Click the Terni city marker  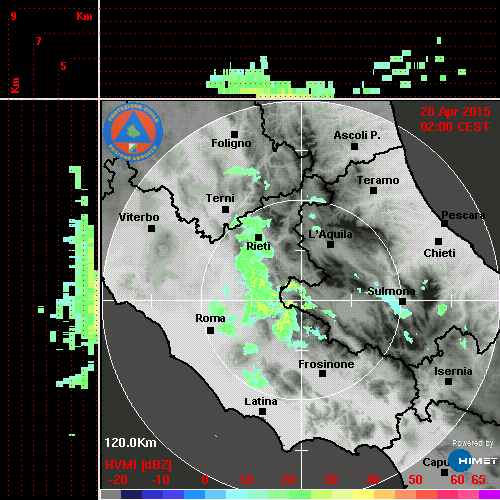pyautogui.click(x=226, y=210)
